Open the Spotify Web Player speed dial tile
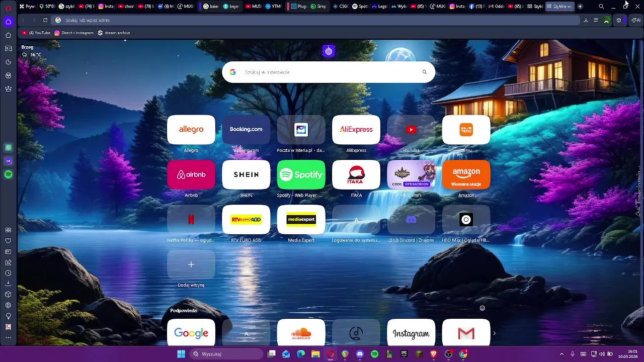The width and height of the screenshot is (644, 362). pyautogui.click(x=301, y=174)
